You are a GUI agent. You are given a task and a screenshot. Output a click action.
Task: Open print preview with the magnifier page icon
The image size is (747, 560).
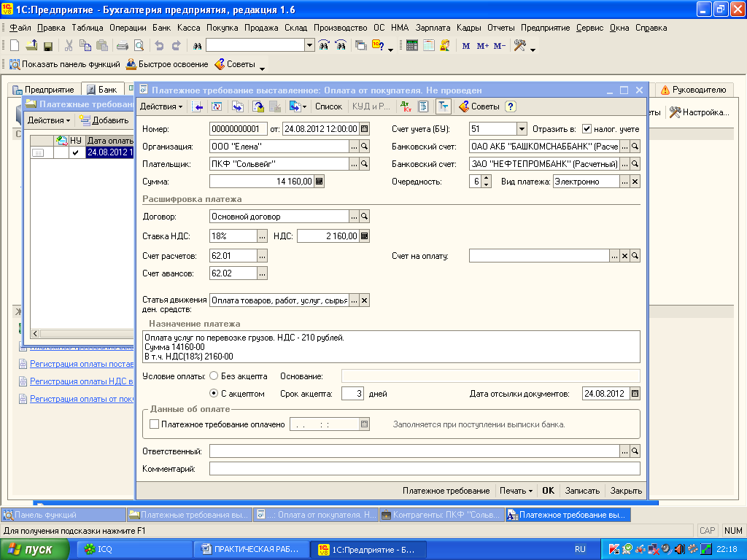139,46
